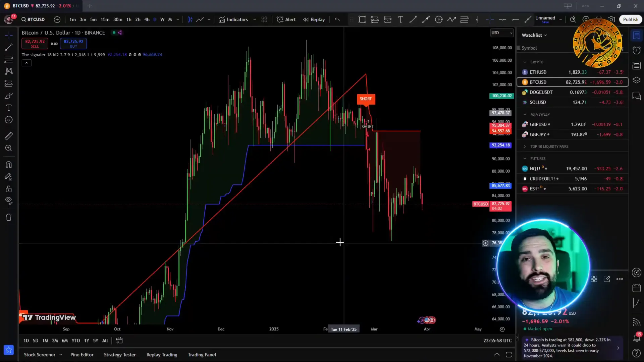Open the USD currency dropdown

point(502,33)
